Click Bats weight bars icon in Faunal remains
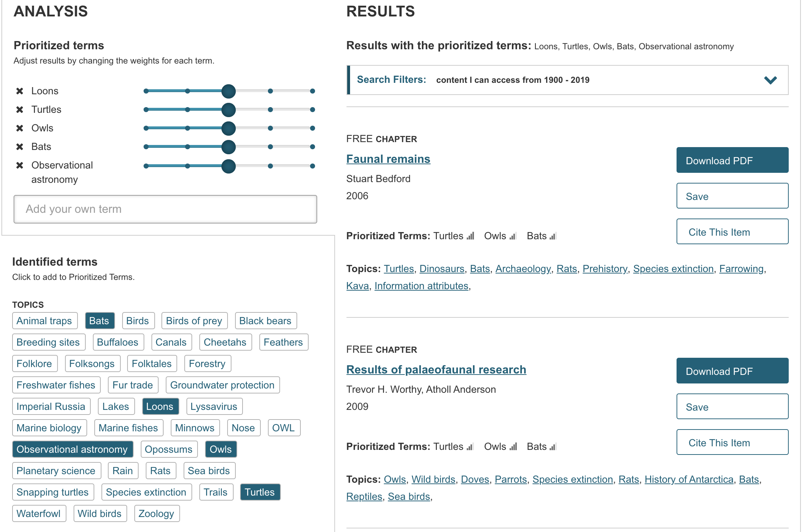Viewport: 803px width, 532px height. click(553, 236)
